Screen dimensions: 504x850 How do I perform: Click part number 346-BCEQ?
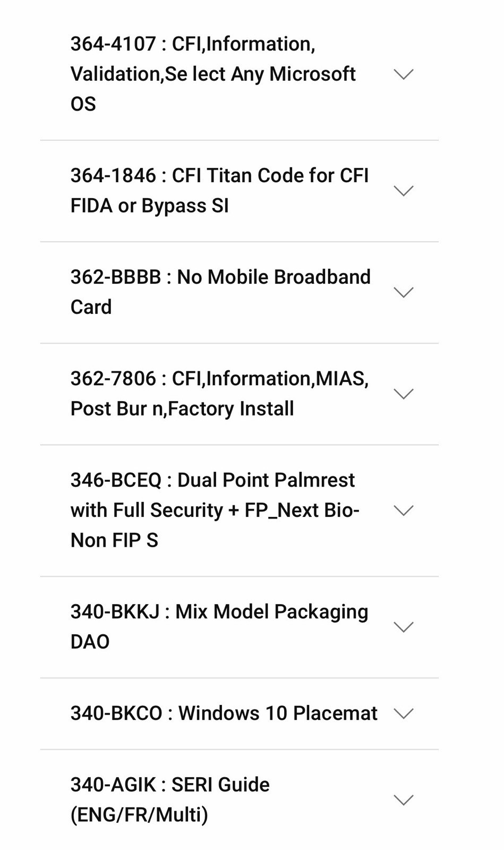pos(116,480)
